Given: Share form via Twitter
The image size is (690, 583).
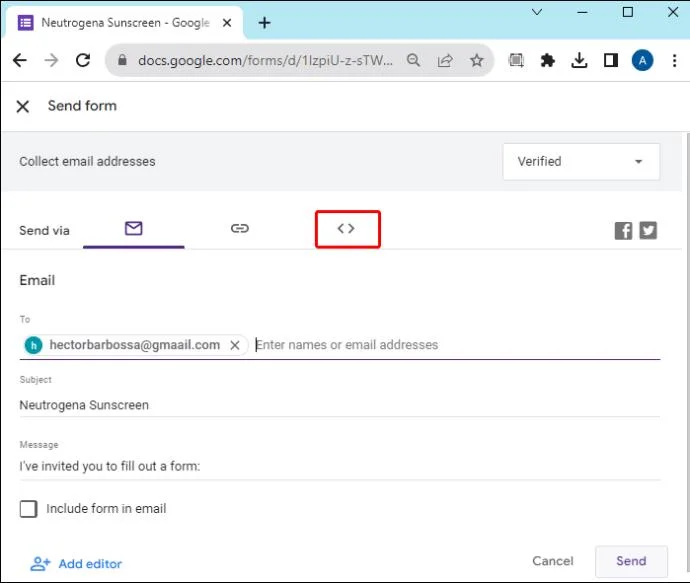Looking at the screenshot, I should coord(648,231).
